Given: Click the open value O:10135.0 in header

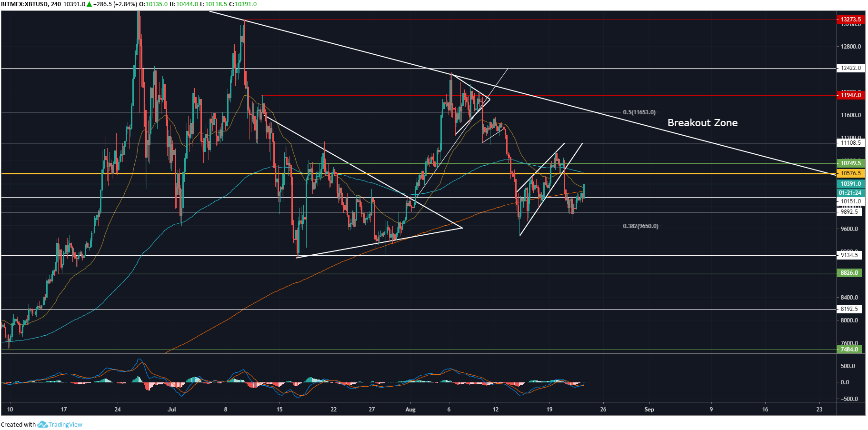Looking at the screenshot, I should click(x=153, y=4).
